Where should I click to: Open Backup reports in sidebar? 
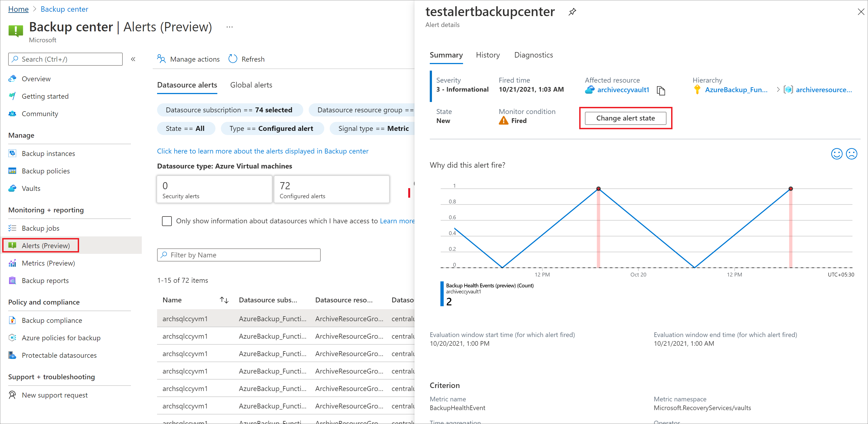click(45, 280)
